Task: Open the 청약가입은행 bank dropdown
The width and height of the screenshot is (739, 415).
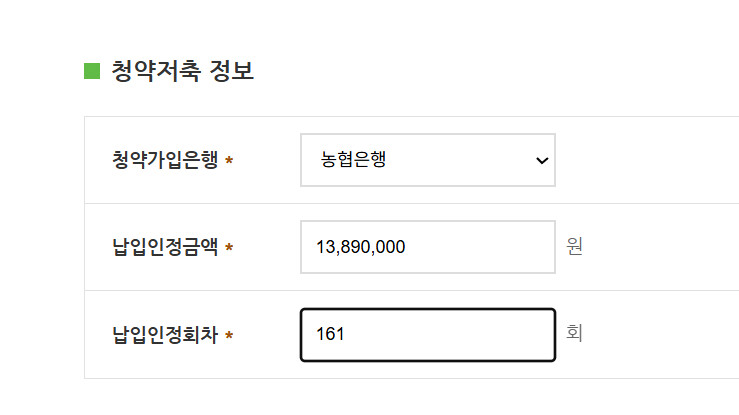Action: tap(427, 160)
